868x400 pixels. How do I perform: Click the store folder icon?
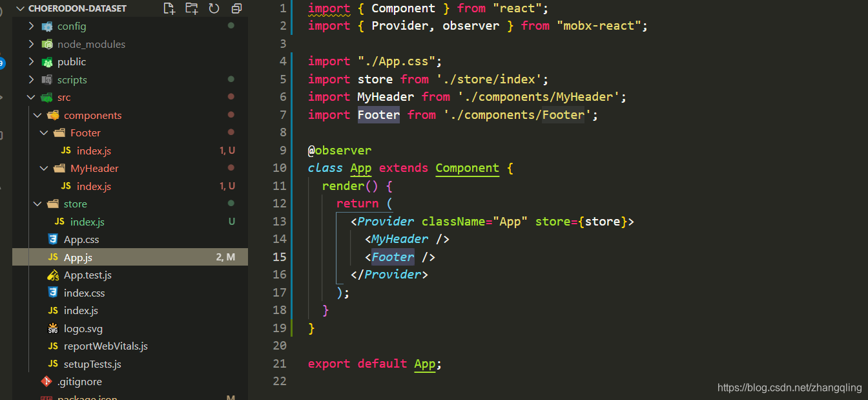coord(54,204)
